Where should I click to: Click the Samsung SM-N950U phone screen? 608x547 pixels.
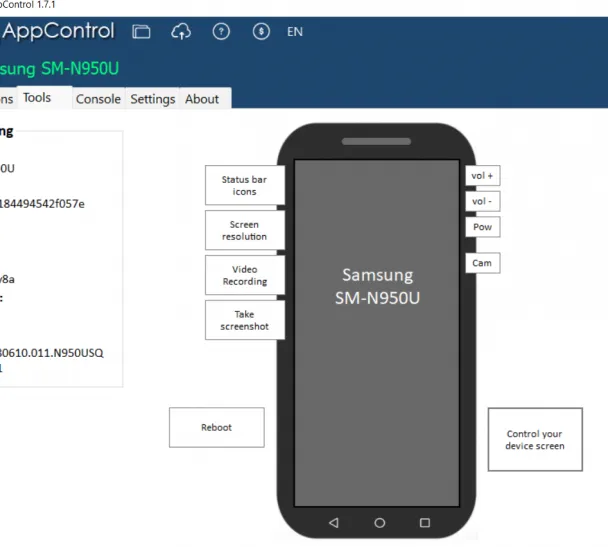point(377,333)
